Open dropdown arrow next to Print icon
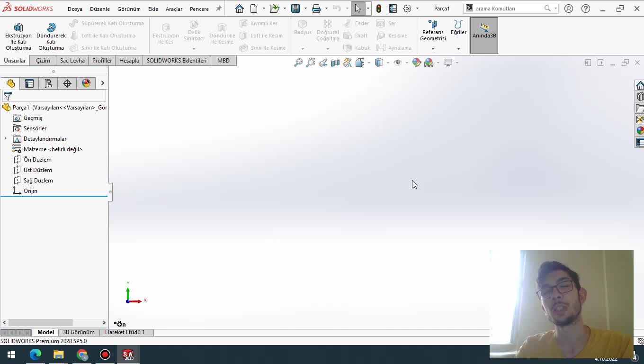644x364 pixels. pyautogui.click(x=326, y=9)
